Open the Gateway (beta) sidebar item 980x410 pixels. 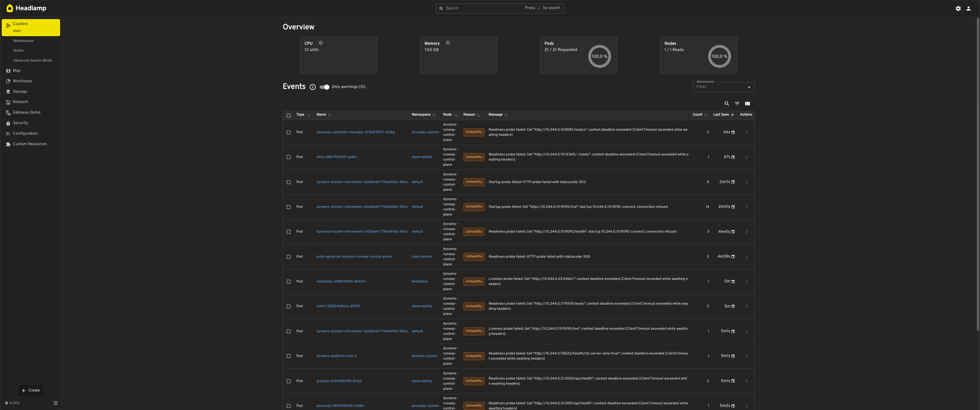click(31, 112)
